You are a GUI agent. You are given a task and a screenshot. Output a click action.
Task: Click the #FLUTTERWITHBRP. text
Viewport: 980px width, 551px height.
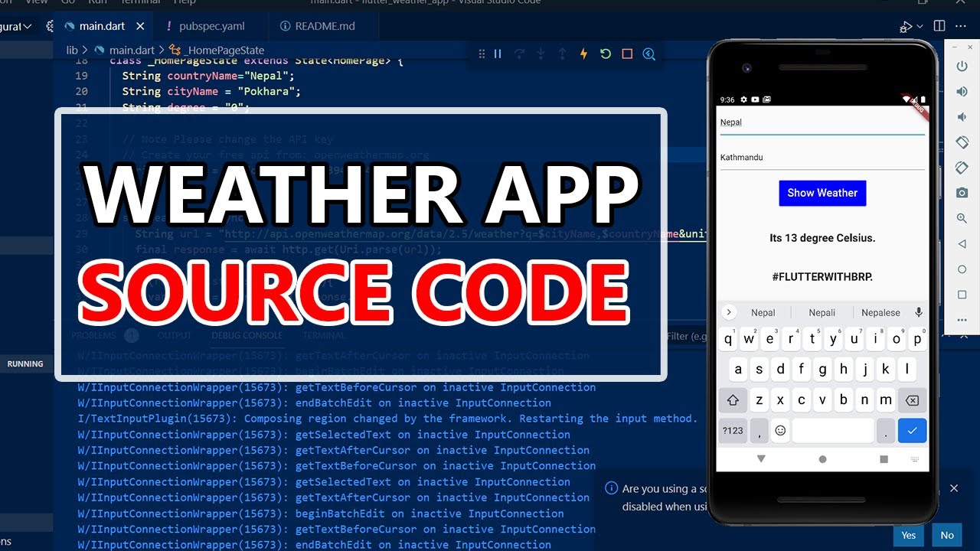(x=822, y=276)
